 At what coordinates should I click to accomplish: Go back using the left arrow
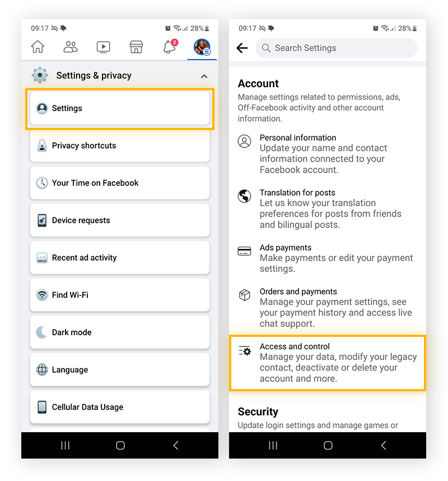[x=242, y=48]
